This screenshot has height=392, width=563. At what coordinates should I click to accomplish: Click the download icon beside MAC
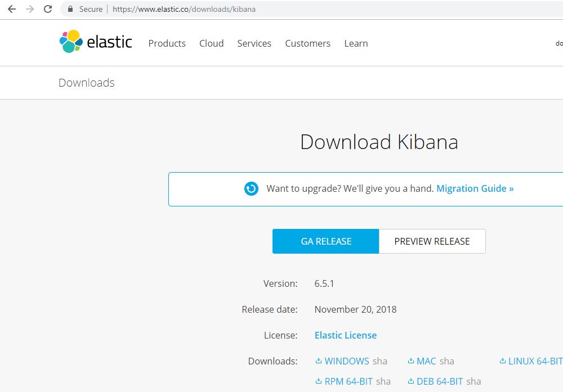411,361
